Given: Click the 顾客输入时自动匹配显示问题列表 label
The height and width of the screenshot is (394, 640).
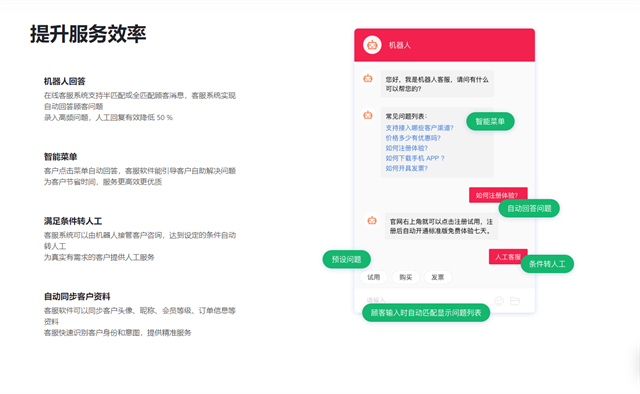Looking at the screenshot, I should click(426, 313).
